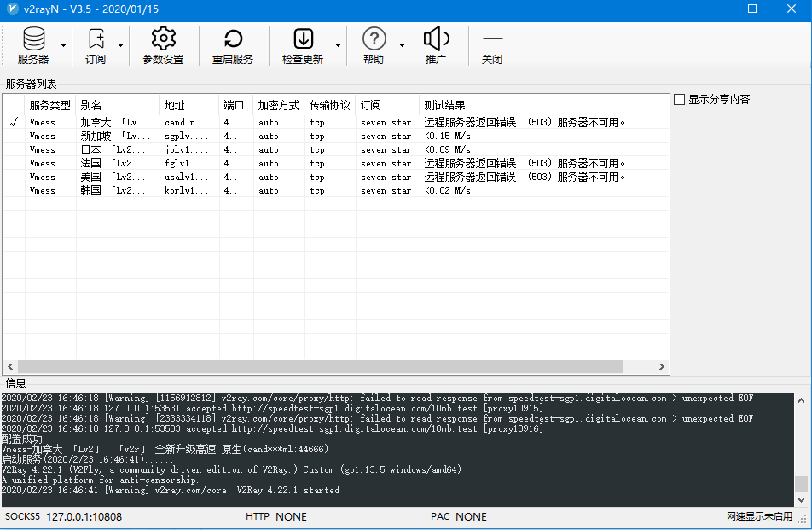Sort by 服务类型 column header

pos(49,105)
